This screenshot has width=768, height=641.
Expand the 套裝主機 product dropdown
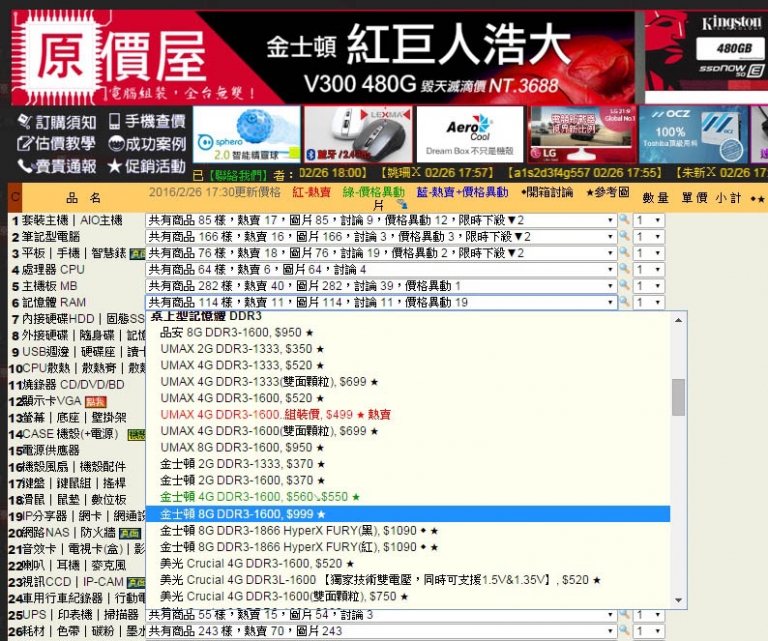pyautogui.click(x=381, y=220)
